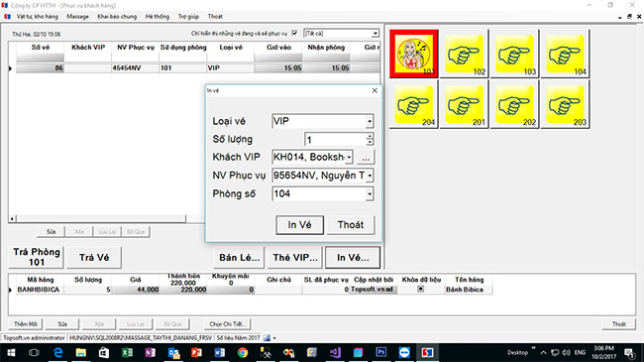This screenshot has height=362, width=644.
Task: Open the Massage menu
Action: [77, 17]
